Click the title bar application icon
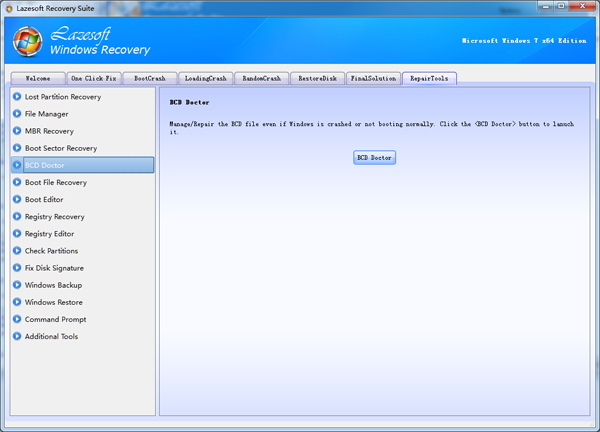600x432 pixels. point(9,8)
